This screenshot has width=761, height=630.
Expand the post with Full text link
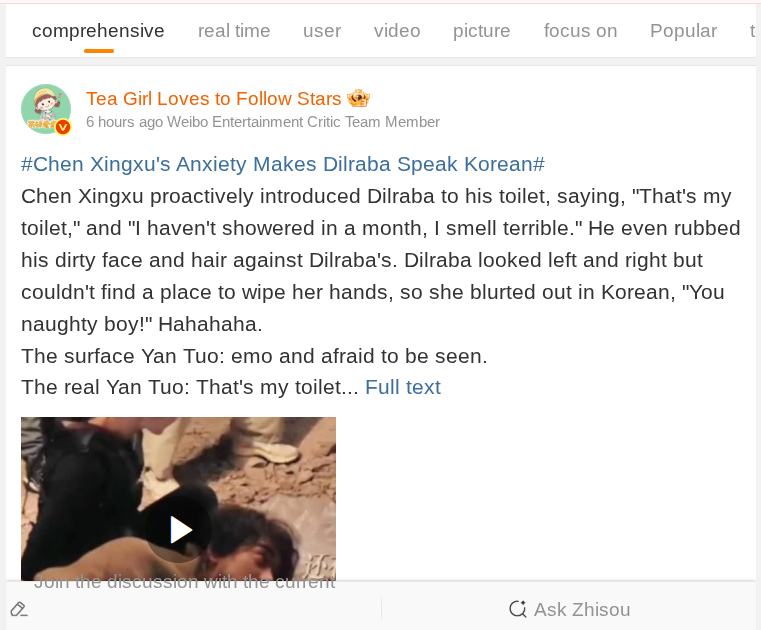403,387
